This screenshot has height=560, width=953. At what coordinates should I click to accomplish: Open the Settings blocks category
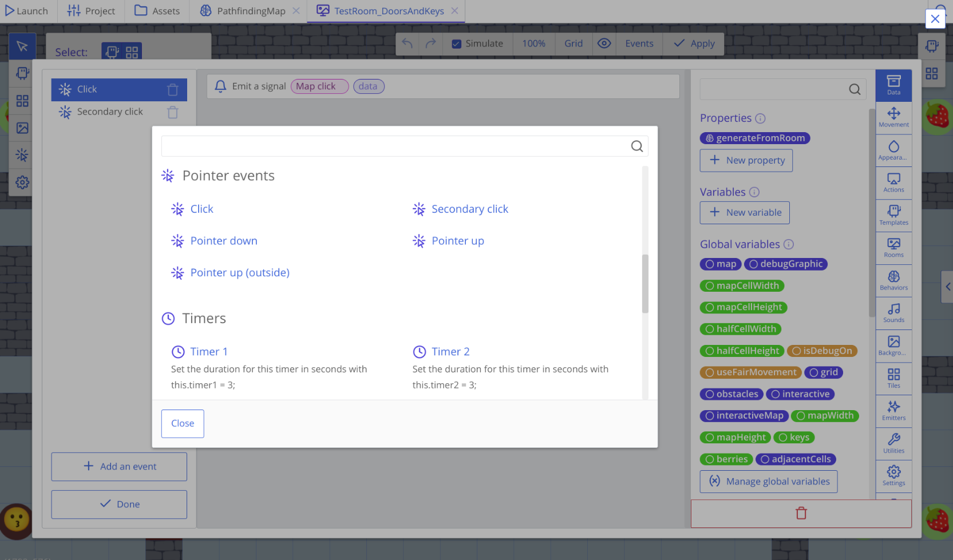click(893, 476)
